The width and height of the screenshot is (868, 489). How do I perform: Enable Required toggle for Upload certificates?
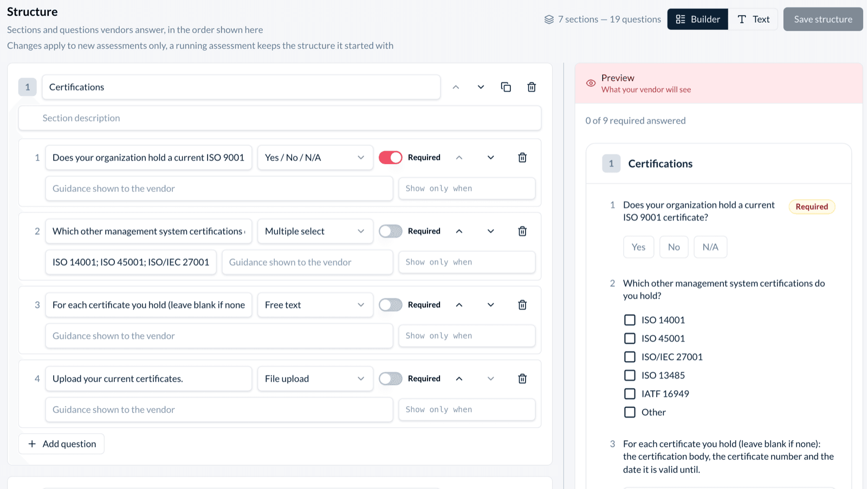coord(390,379)
